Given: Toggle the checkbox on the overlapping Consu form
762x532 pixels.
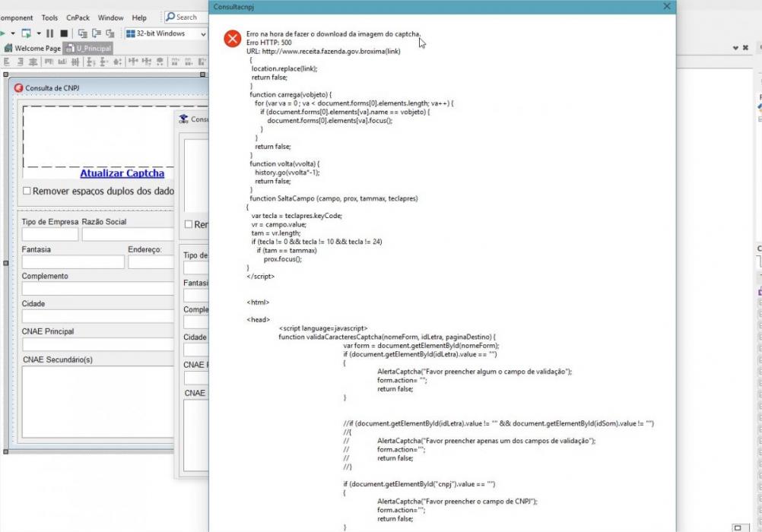Looking at the screenshot, I should (189, 224).
